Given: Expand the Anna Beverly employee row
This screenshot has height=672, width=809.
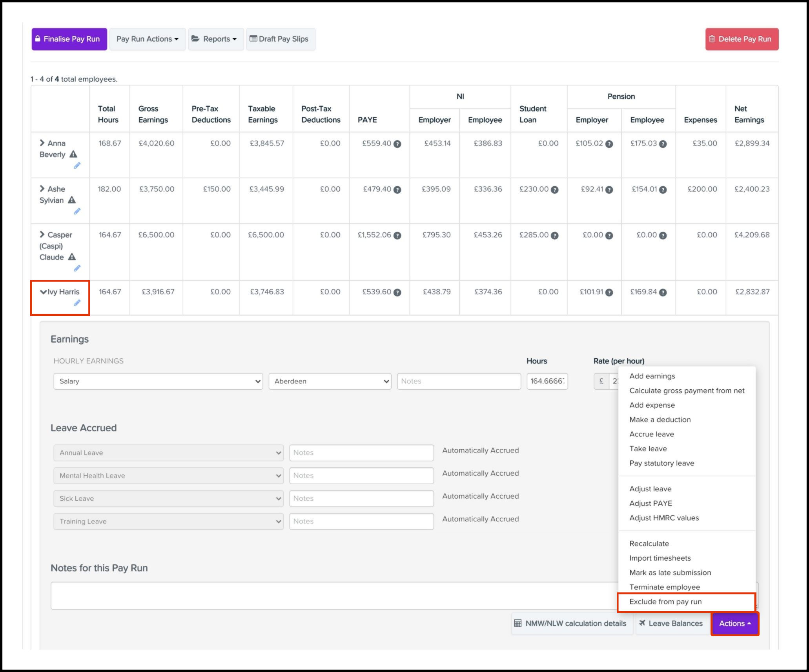Looking at the screenshot, I should (x=42, y=143).
